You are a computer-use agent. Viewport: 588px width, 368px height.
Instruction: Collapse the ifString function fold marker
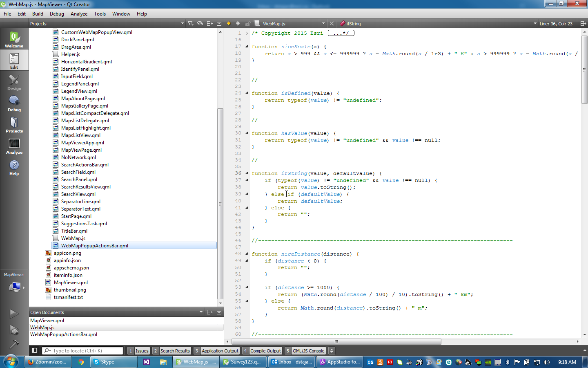pos(247,173)
